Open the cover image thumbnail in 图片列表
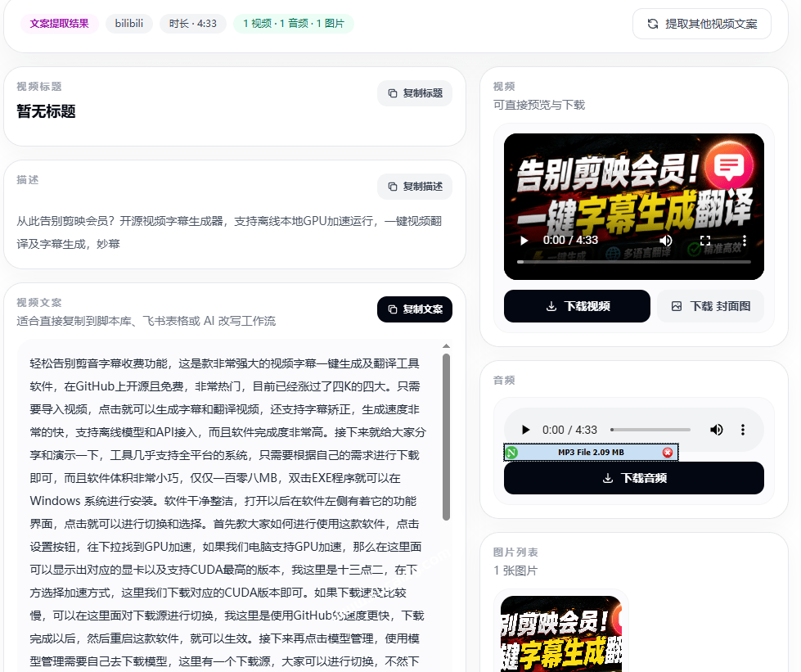The width and height of the screenshot is (801, 672). tap(561, 634)
